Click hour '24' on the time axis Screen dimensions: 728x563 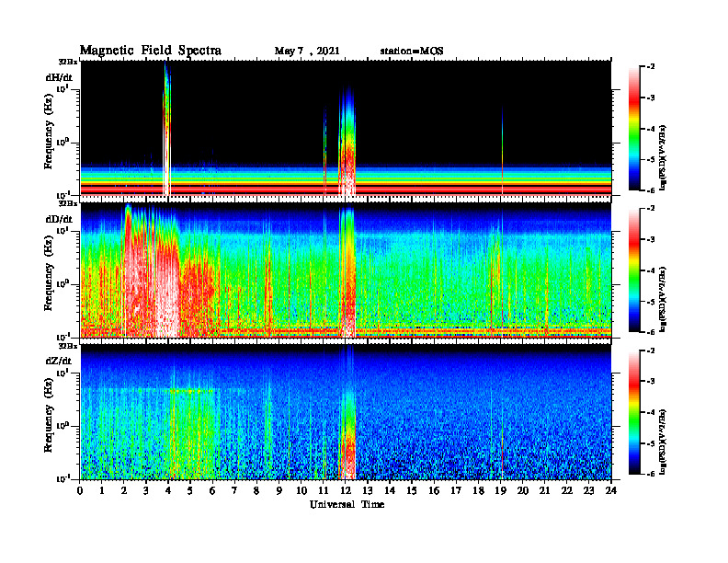(x=611, y=490)
